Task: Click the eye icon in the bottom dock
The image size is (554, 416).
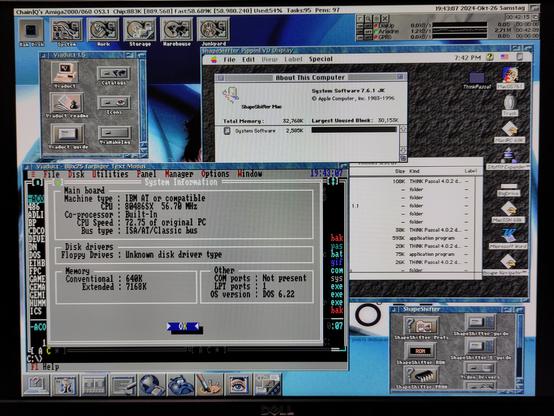Action: [238, 385]
